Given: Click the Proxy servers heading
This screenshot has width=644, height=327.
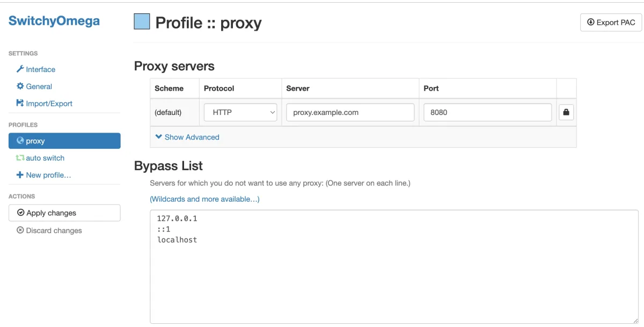Looking at the screenshot, I should [x=174, y=66].
